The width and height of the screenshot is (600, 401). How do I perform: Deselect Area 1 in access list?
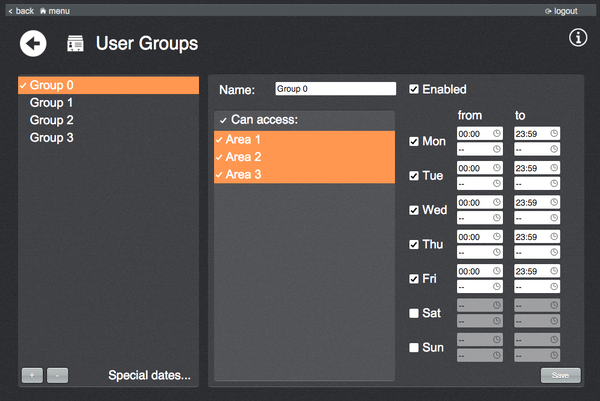coord(304,140)
